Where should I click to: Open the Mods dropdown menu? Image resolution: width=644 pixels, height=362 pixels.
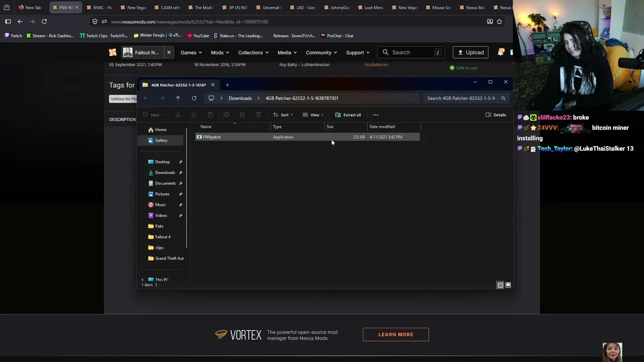[220, 52]
